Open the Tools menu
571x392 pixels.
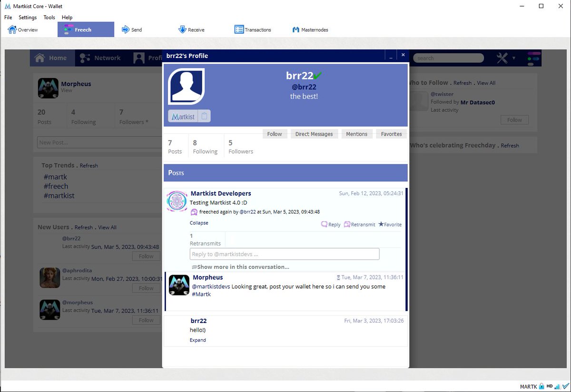point(49,17)
